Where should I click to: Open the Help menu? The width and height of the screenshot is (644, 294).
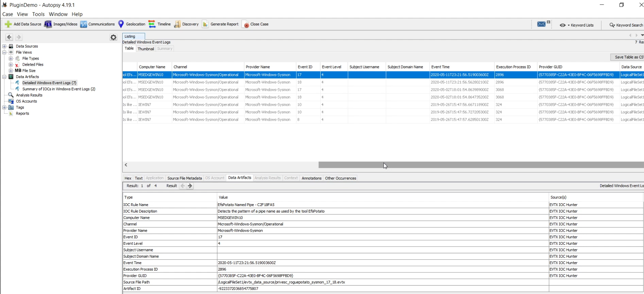pos(77,14)
